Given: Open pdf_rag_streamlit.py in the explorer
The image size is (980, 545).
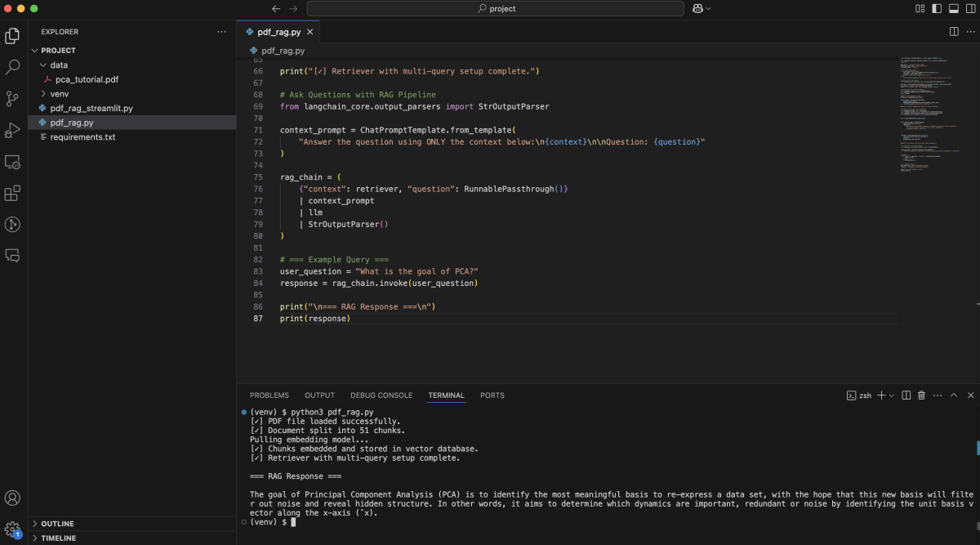Looking at the screenshot, I should (132, 108).
